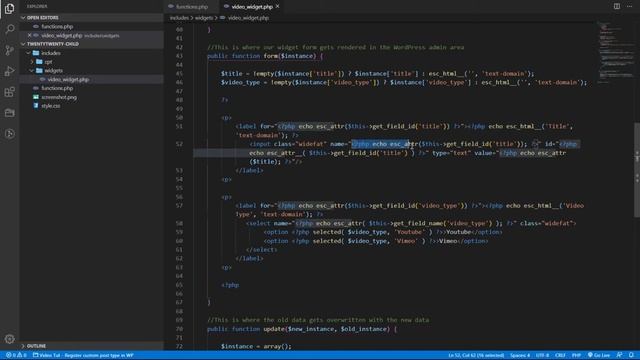This screenshot has height=360, width=640.
Task: Open functions.php from Open Editors list
Action: point(57,27)
